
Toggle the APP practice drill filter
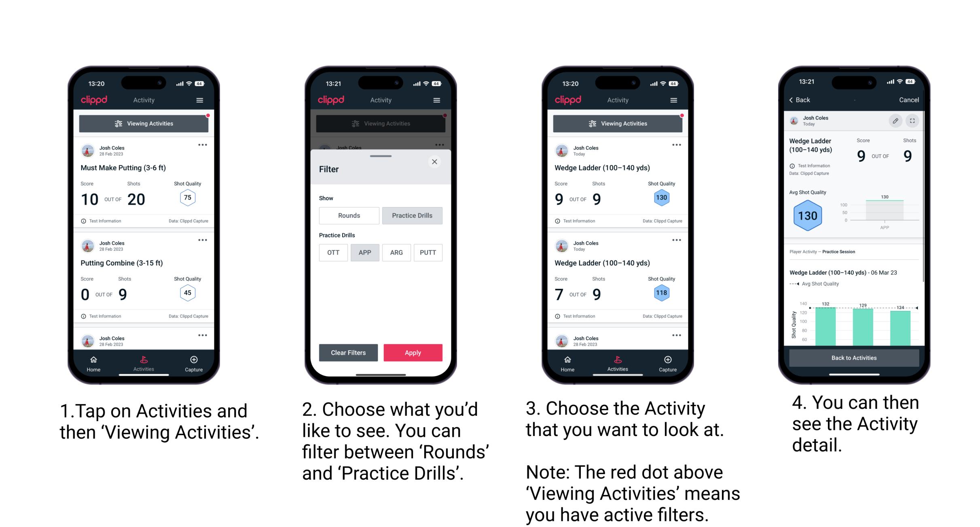click(364, 252)
